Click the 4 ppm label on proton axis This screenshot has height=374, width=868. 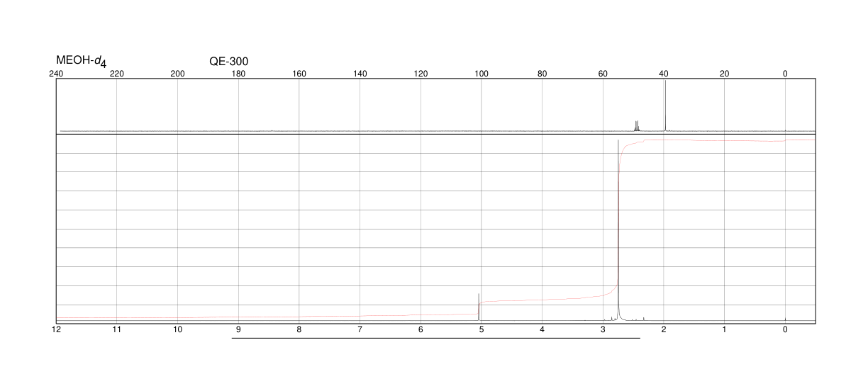(542, 329)
